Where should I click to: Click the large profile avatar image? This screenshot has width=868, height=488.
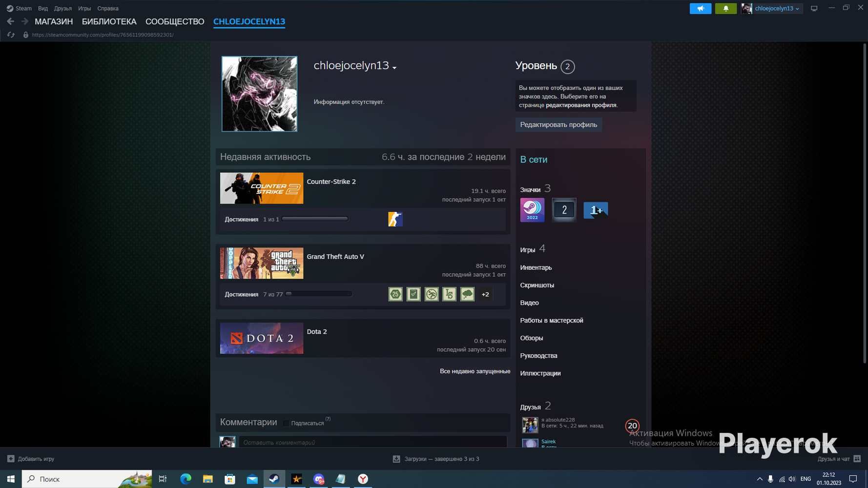[259, 94]
